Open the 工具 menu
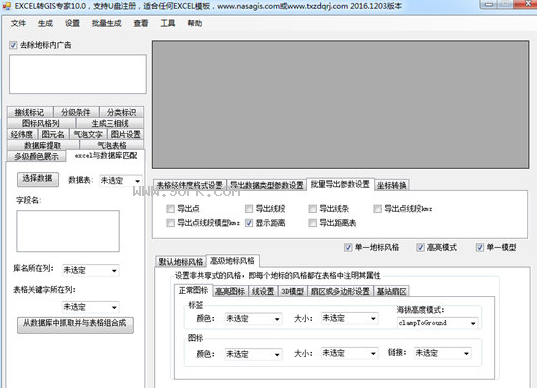The height and width of the screenshot is (388, 537). coord(168,23)
